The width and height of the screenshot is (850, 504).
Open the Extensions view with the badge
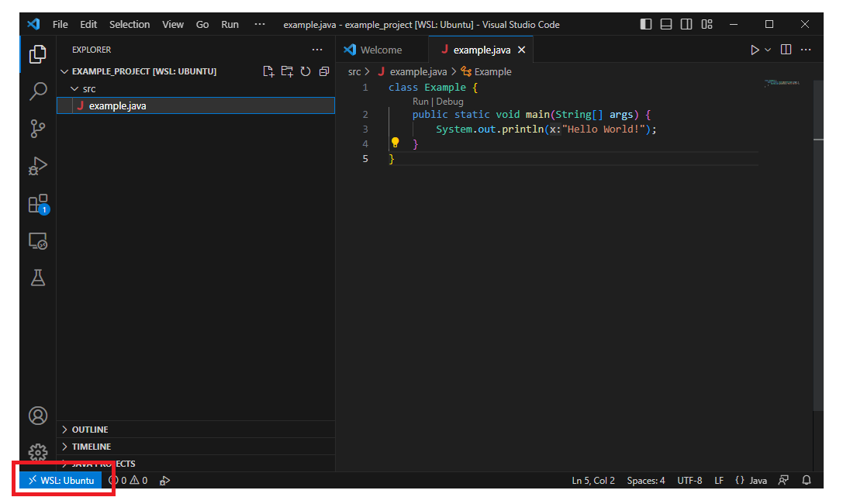[37, 203]
